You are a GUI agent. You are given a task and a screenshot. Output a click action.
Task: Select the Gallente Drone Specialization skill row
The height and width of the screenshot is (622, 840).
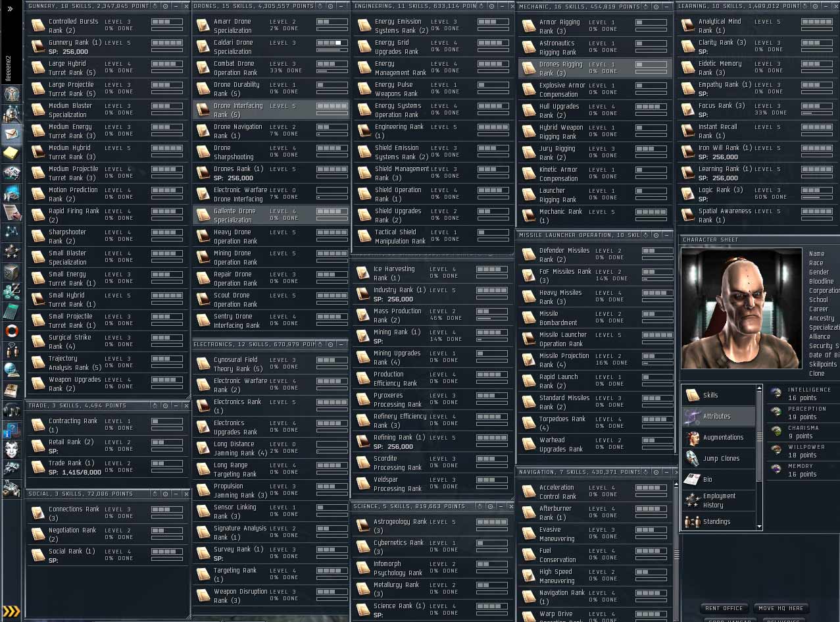270,215
